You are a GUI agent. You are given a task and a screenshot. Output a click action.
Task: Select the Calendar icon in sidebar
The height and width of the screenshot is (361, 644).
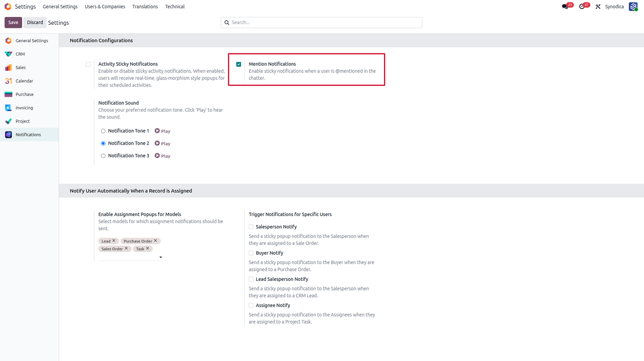click(8, 81)
